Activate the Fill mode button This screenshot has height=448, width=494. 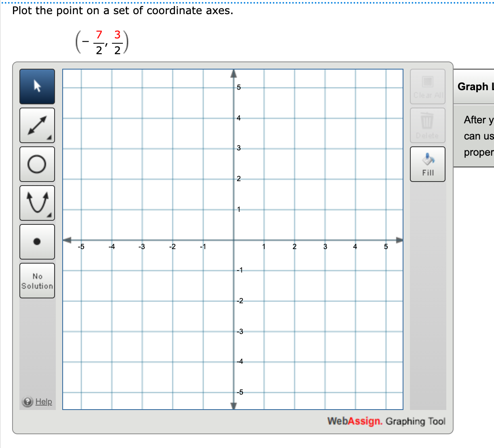427,164
